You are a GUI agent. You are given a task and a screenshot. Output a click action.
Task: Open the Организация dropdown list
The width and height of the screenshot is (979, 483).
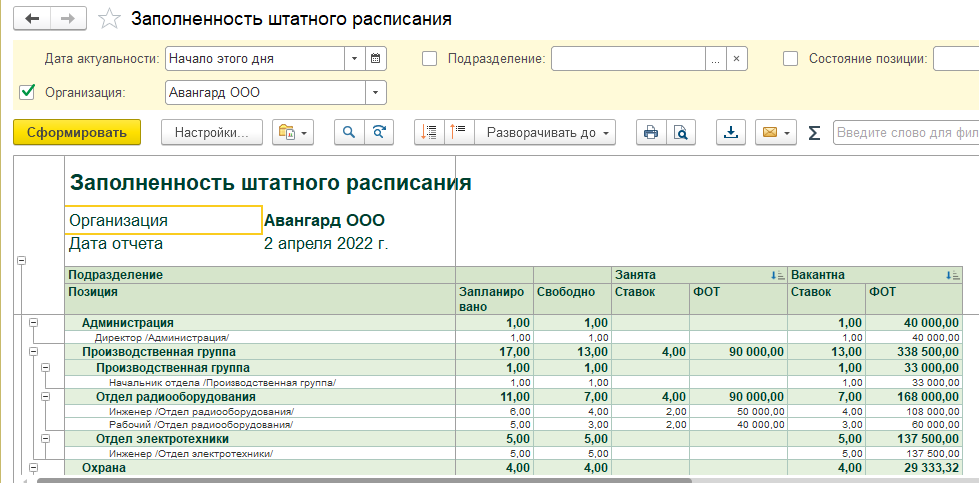pos(375,93)
